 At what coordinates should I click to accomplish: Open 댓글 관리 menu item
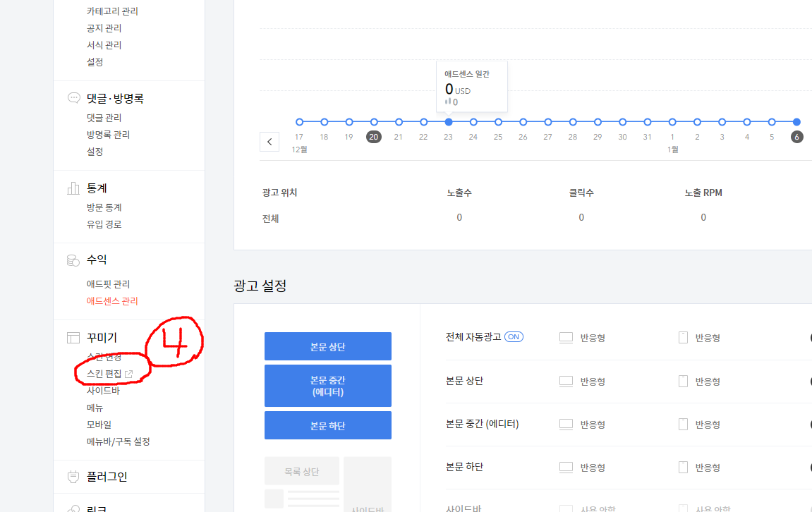tap(104, 118)
